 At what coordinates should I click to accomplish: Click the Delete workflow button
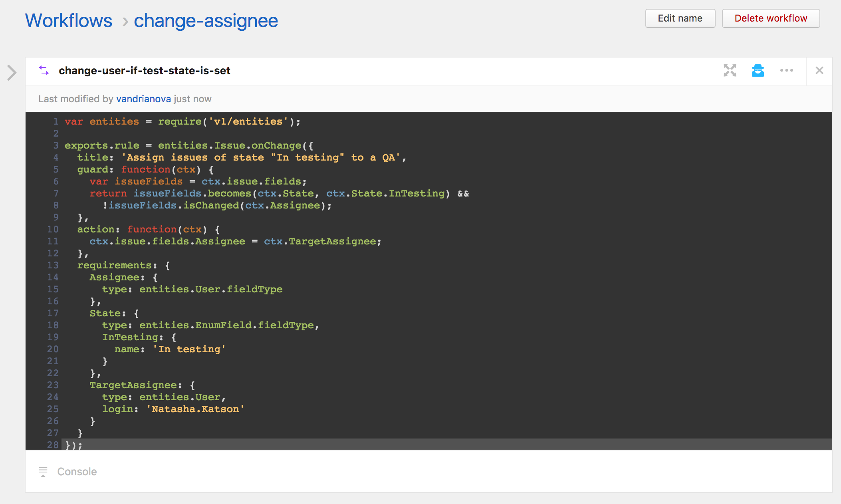771,18
